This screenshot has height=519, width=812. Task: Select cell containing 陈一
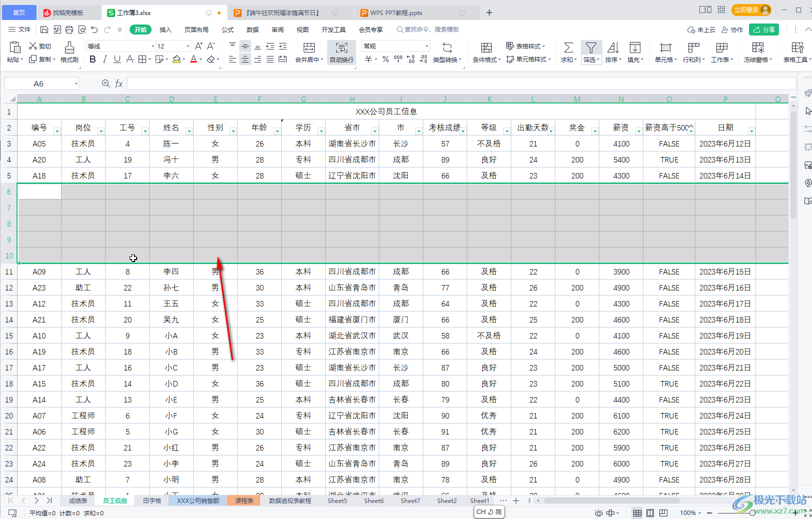point(171,143)
